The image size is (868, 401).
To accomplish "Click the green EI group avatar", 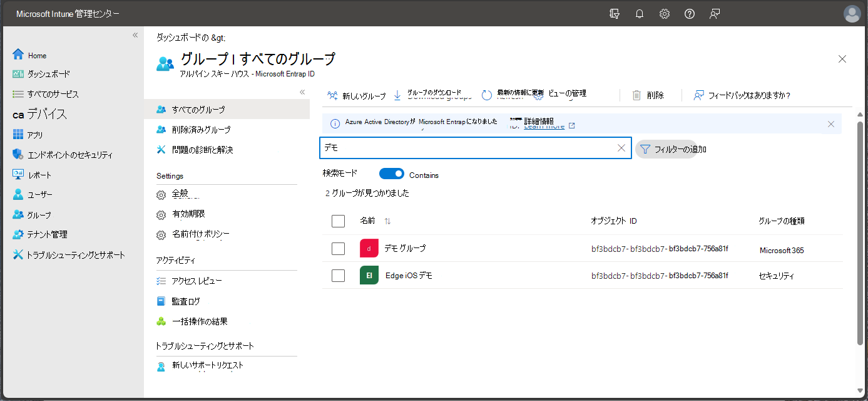I will (369, 275).
